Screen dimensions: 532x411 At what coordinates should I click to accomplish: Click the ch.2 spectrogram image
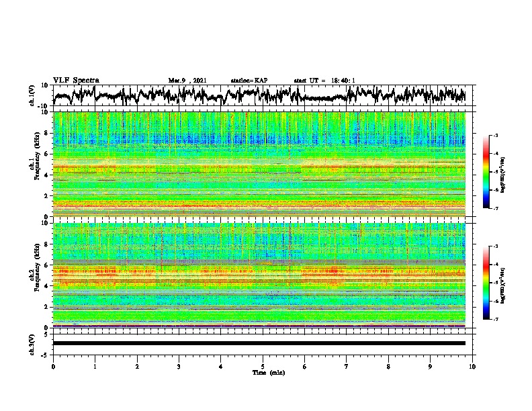pyautogui.click(x=259, y=275)
